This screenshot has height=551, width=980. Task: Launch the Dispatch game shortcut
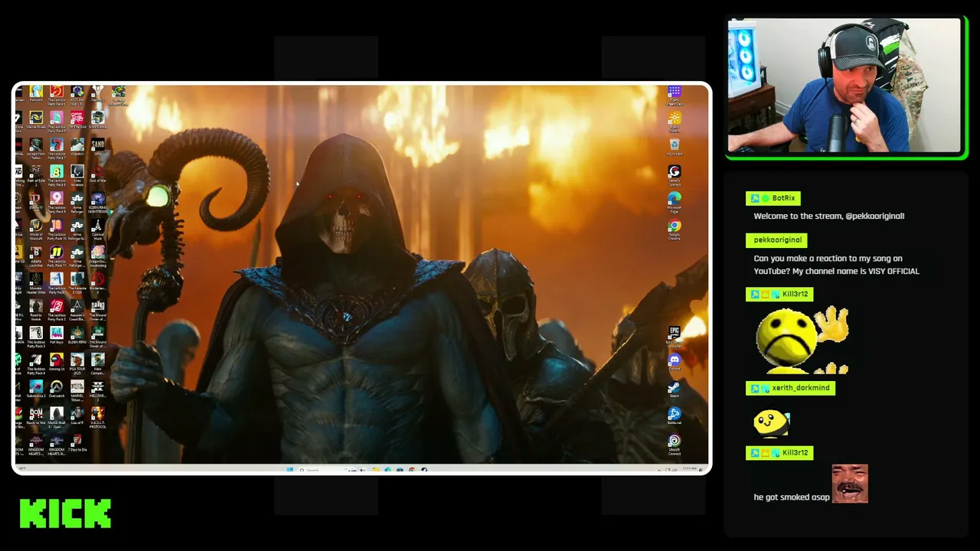coord(77,147)
